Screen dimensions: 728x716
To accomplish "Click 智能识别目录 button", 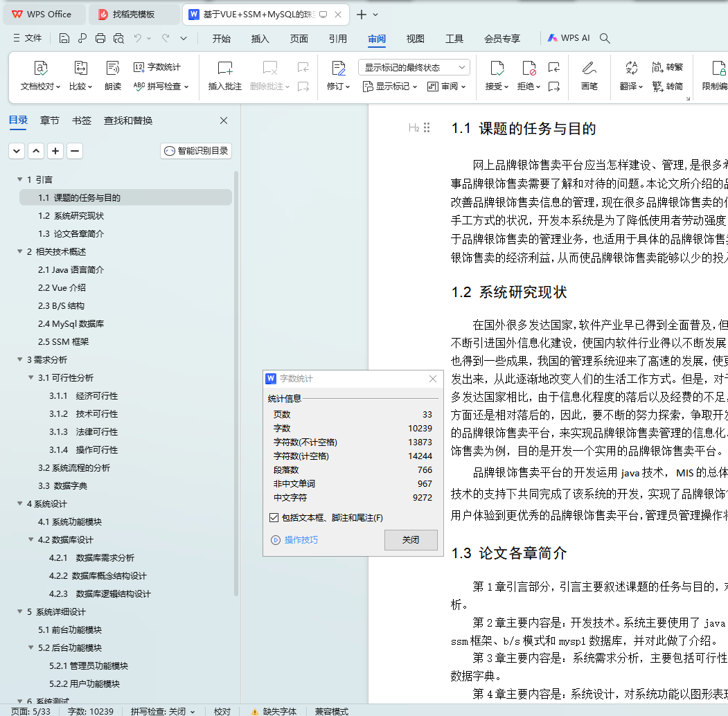I will coord(197,151).
